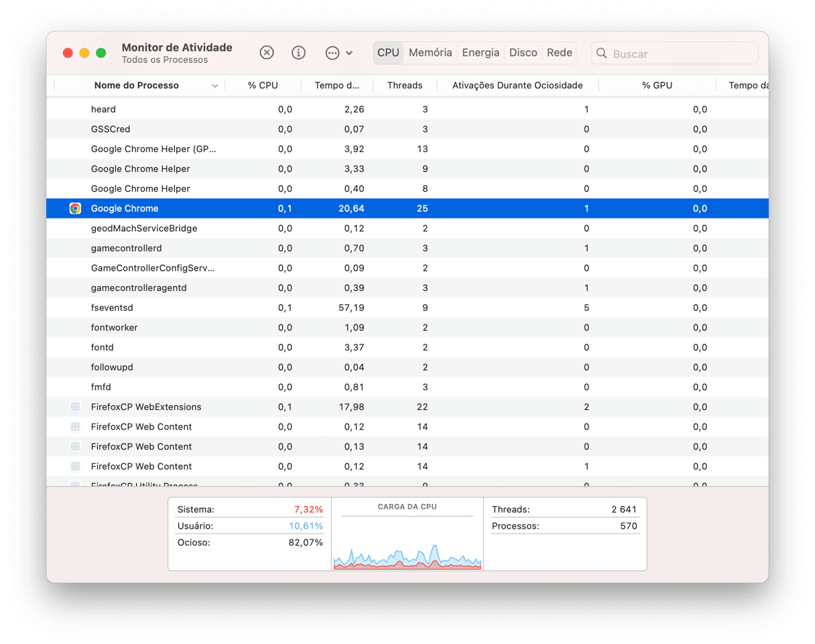Sort by Threads column header

tap(405, 85)
